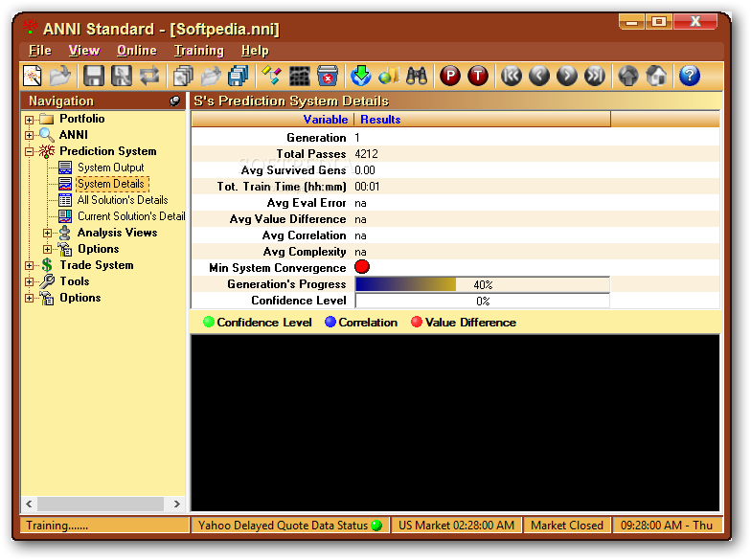The height and width of the screenshot is (560, 751).
Task: Select Current Solution's Detail item
Action: point(131,216)
